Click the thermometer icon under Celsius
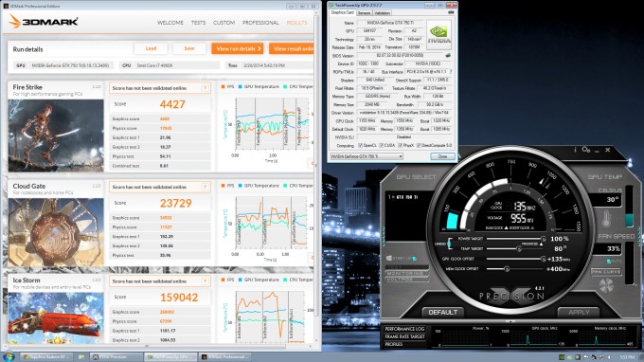 pyautogui.click(x=607, y=219)
